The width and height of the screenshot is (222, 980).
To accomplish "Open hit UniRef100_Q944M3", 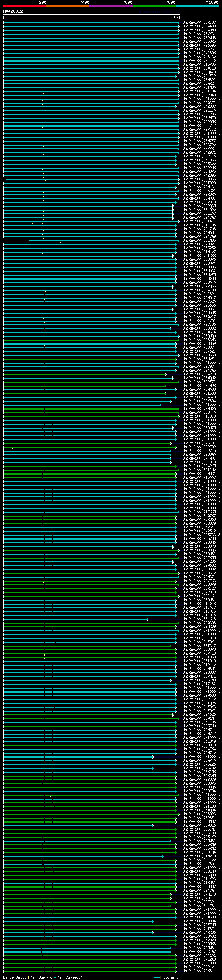I will click(199, 26).
